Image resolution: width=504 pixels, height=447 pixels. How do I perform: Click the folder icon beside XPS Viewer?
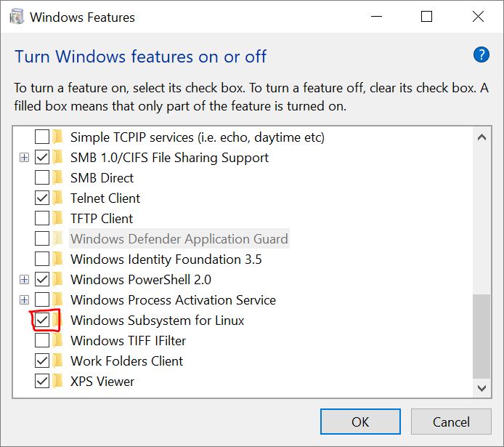(58, 382)
